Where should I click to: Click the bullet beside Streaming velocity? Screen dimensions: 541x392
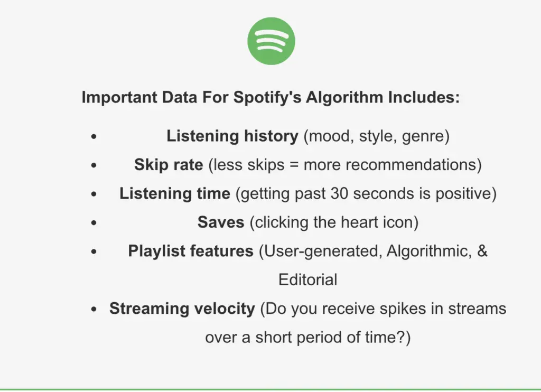tap(94, 309)
